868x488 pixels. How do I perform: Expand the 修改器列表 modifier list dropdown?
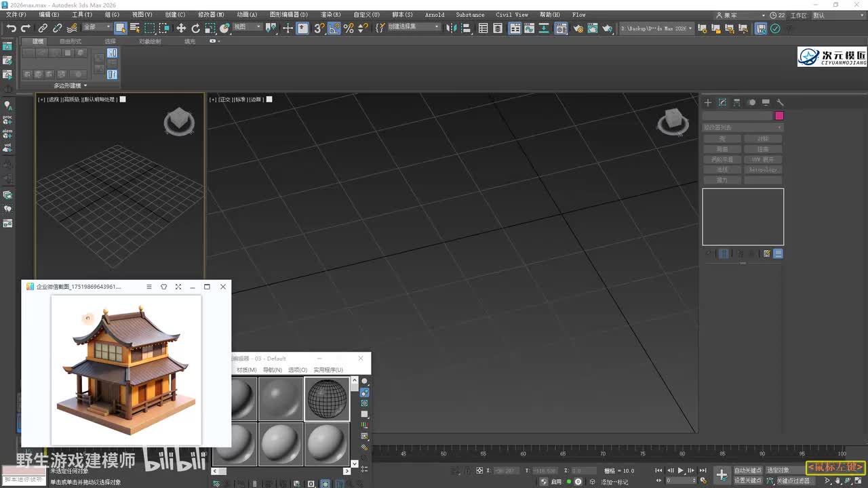(743, 127)
